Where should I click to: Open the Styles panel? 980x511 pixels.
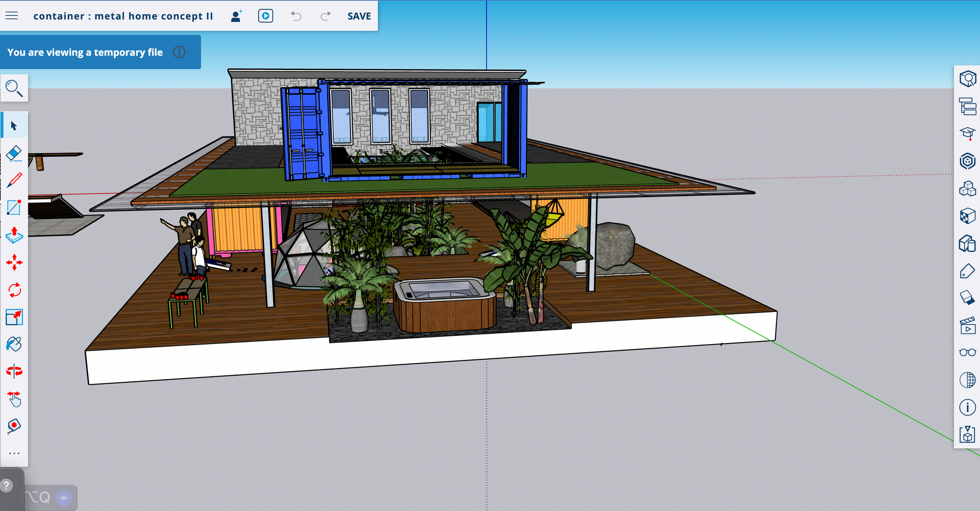point(967,244)
